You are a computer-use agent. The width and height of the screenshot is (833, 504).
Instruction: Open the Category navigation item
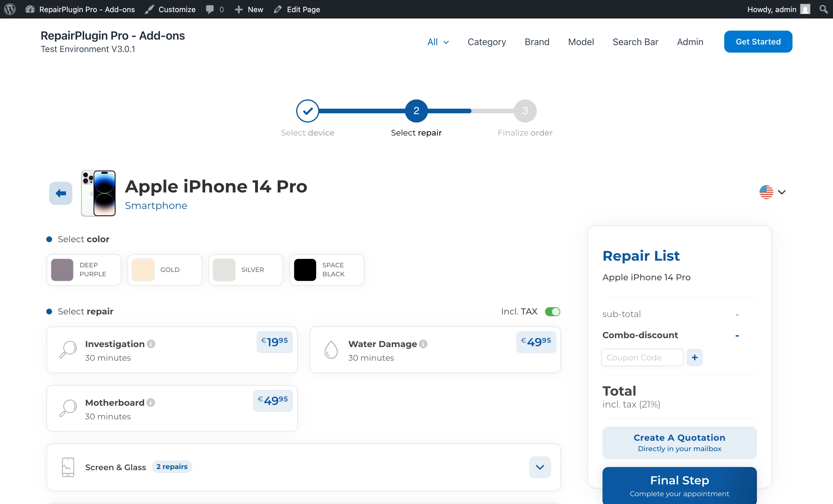[x=487, y=42]
